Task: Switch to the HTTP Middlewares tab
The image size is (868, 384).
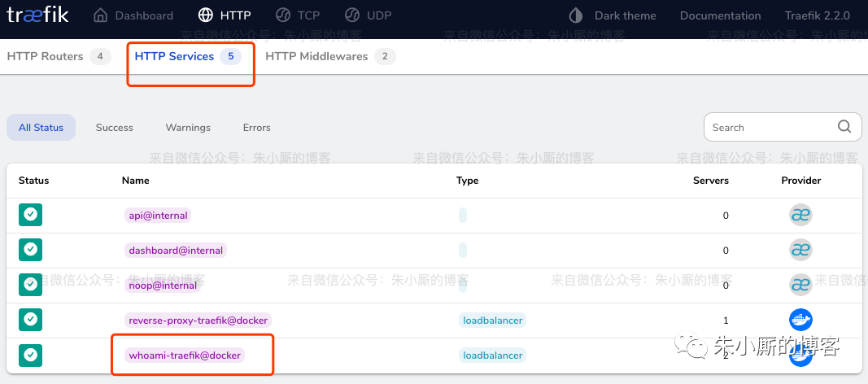Action: (330, 56)
